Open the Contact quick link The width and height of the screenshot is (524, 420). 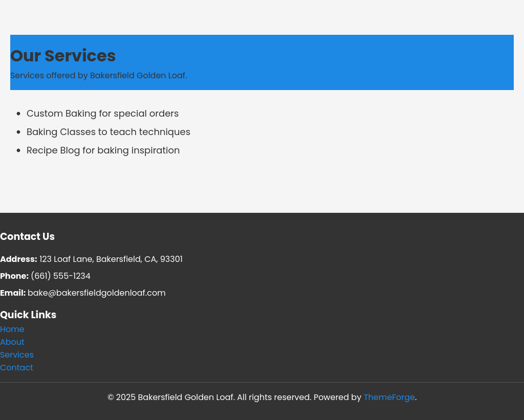pyautogui.click(x=16, y=368)
